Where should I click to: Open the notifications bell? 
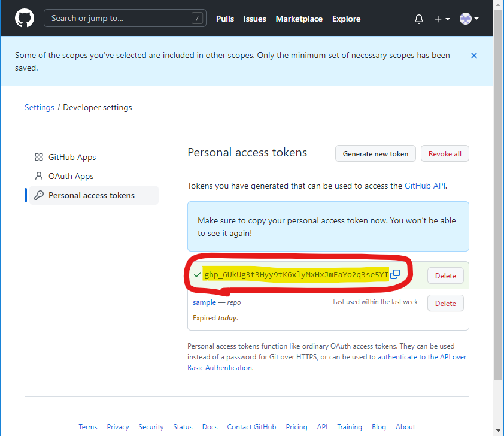(419, 19)
